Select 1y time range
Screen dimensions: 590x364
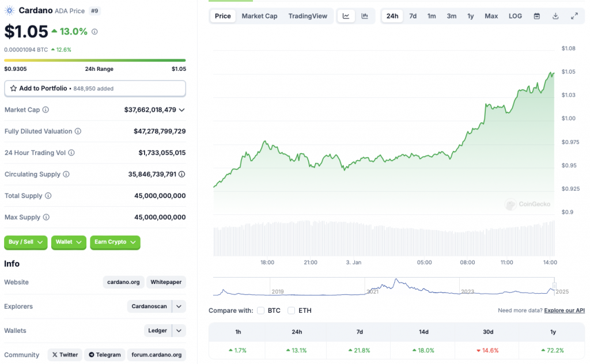click(470, 16)
